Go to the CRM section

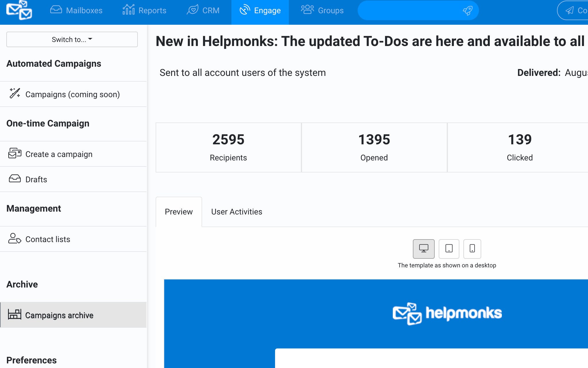203,10
